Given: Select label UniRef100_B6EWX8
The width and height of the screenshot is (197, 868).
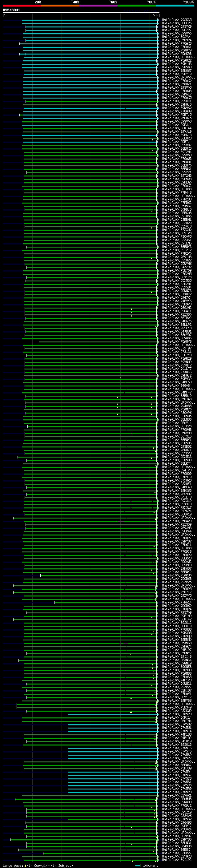Looking at the screenshot, I should tap(177, 138).
